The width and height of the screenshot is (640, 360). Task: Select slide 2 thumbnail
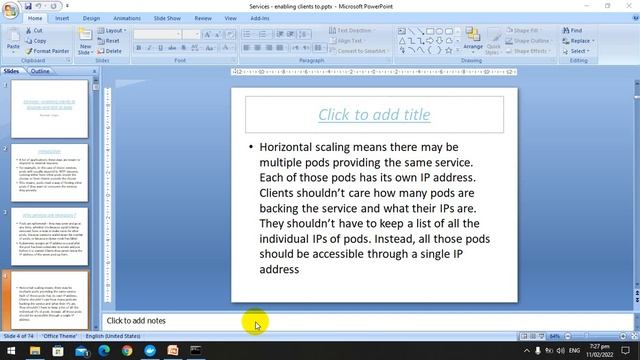(49, 173)
